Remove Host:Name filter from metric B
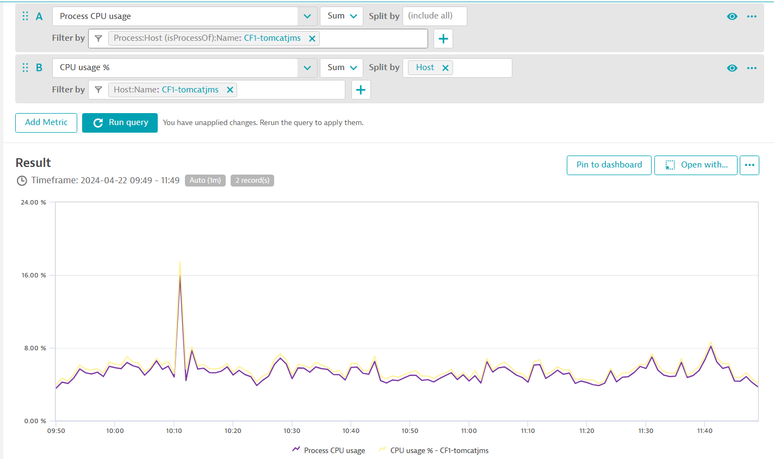 pyautogui.click(x=230, y=90)
